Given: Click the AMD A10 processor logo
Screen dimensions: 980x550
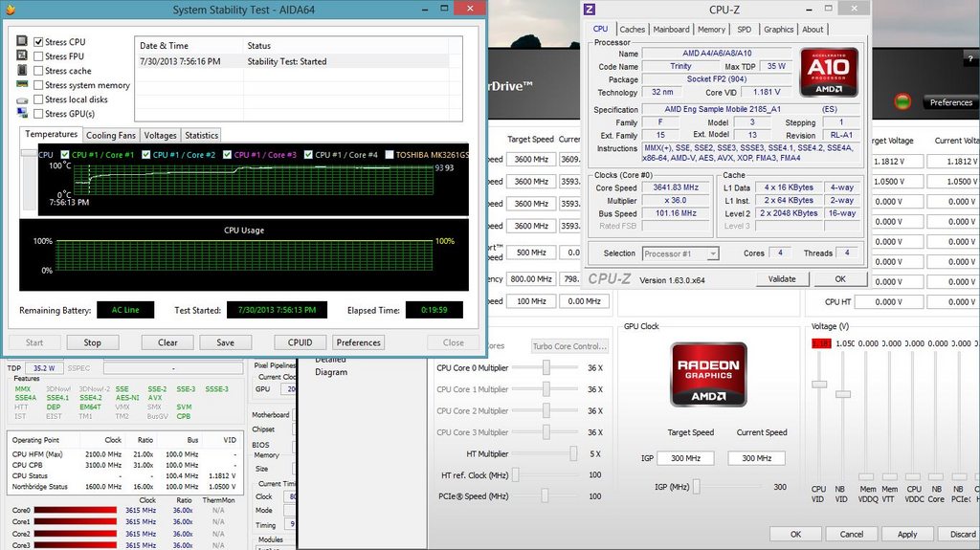Looking at the screenshot, I should click(829, 73).
